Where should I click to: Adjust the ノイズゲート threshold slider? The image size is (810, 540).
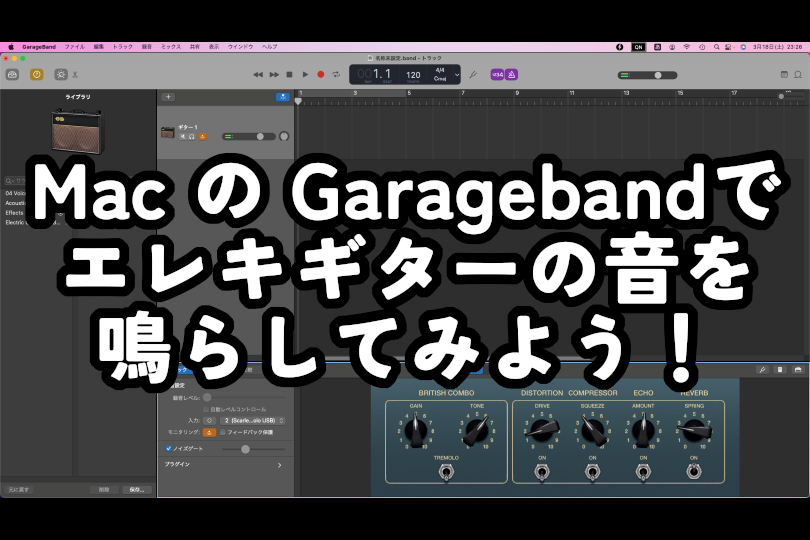pos(253,449)
